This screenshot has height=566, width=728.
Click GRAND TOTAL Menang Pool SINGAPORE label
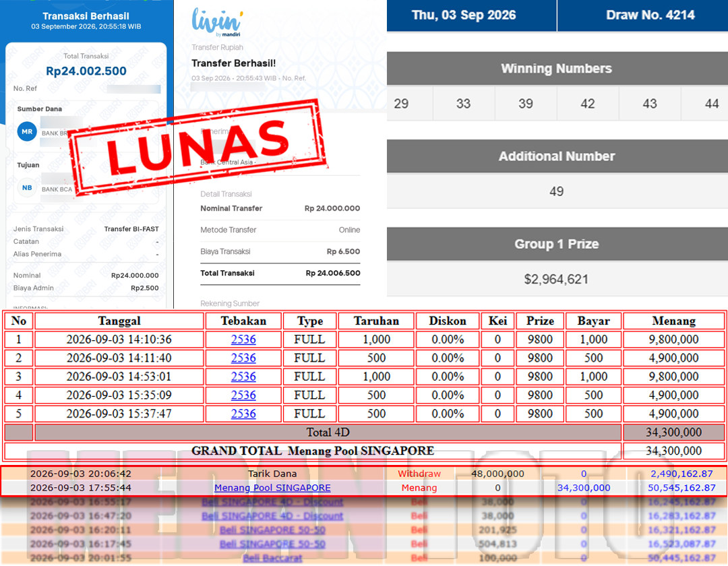click(x=313, y=451)
